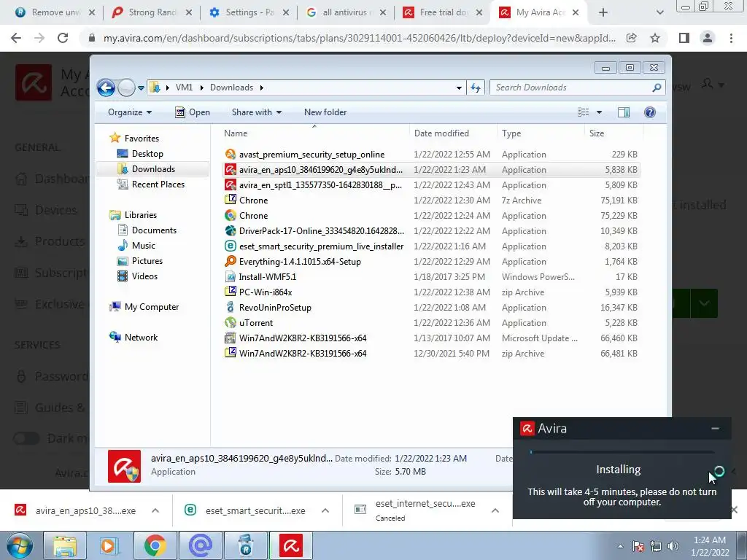
Task: Select Everything-1.4.1.1015.x64-Setup file icon
Action: 230,262
